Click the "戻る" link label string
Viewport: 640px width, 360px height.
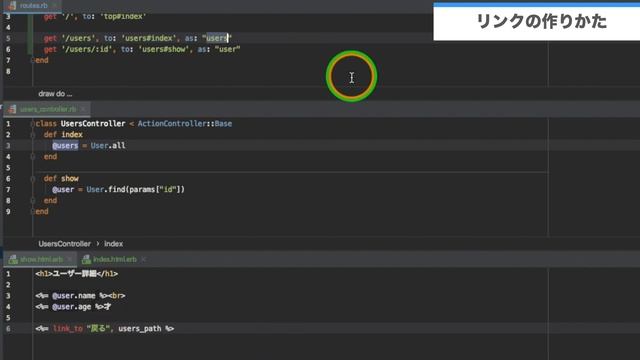[x=98, y=329]
